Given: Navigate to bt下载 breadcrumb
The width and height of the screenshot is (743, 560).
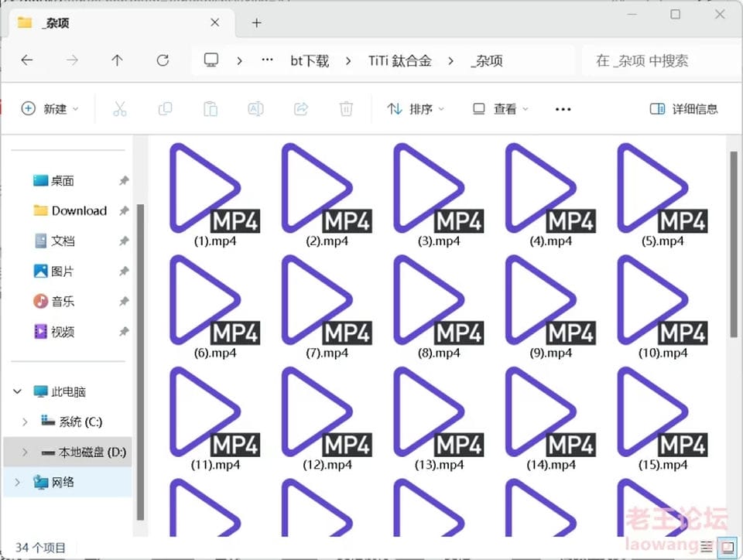Looking at the screenshot, I should [310, 60].
